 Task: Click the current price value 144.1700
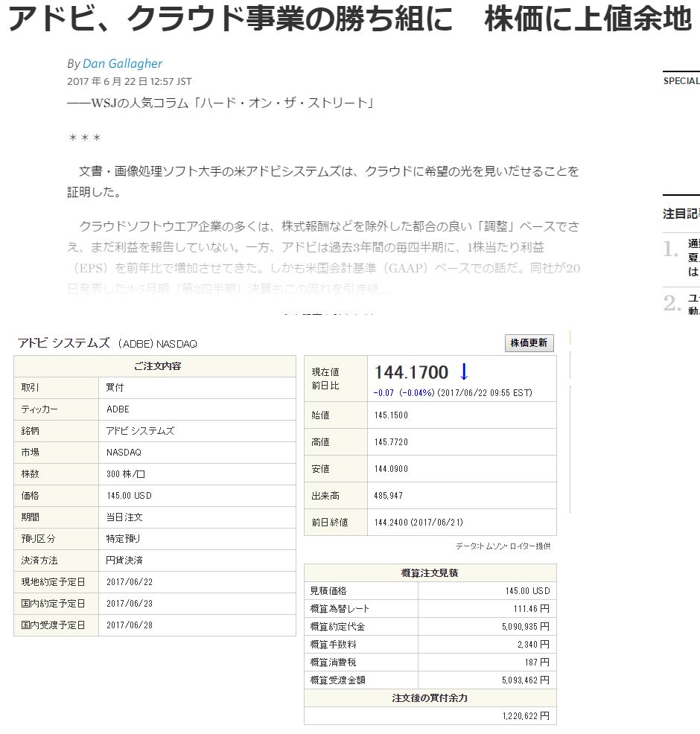[x=411, y=372]
